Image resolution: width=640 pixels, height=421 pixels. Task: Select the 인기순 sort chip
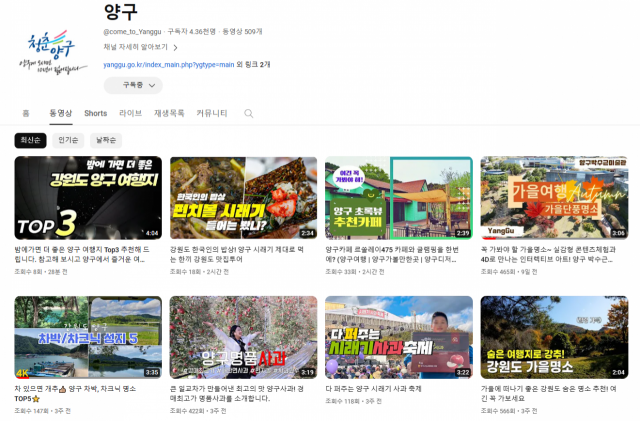point(68,140)
